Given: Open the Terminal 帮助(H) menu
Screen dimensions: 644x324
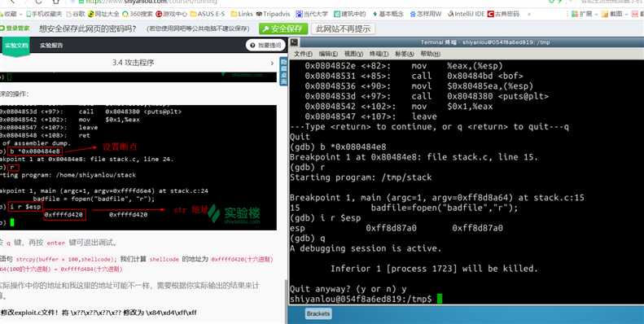Looking at the screenshot, I should tap(431, 54).
